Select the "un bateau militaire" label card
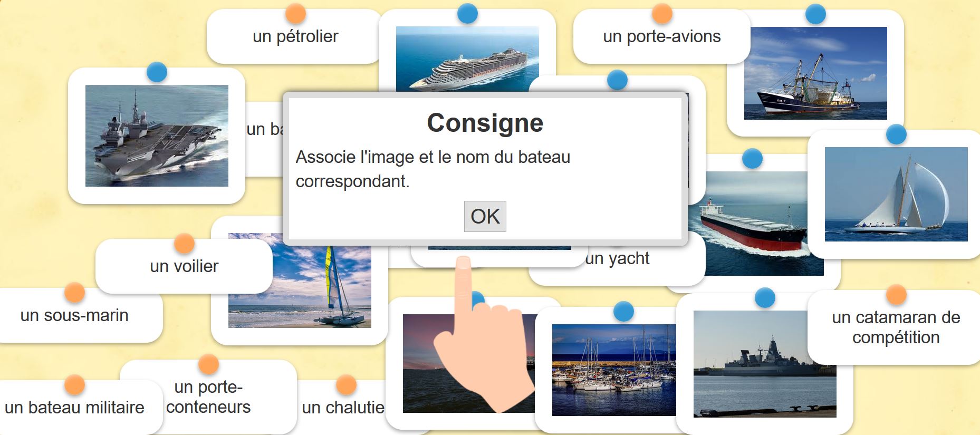Screen dimensions: 980x435 [x=74, y=408]
